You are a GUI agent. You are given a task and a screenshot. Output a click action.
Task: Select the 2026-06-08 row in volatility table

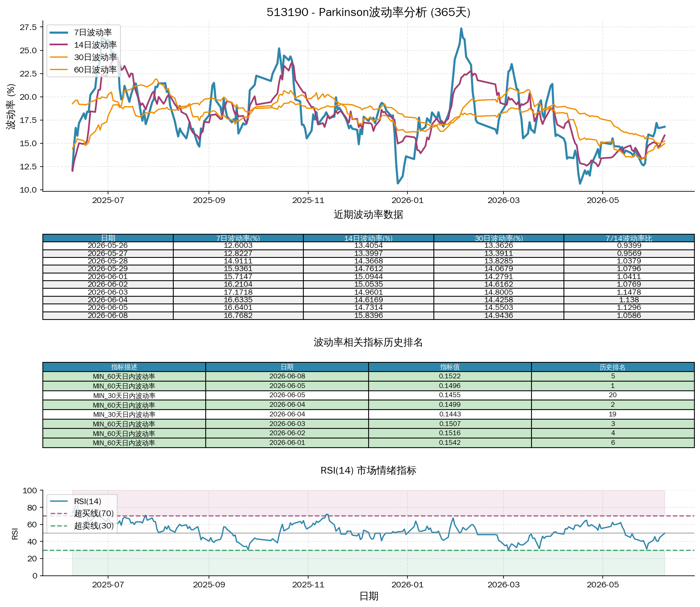(x=369, y=316)
